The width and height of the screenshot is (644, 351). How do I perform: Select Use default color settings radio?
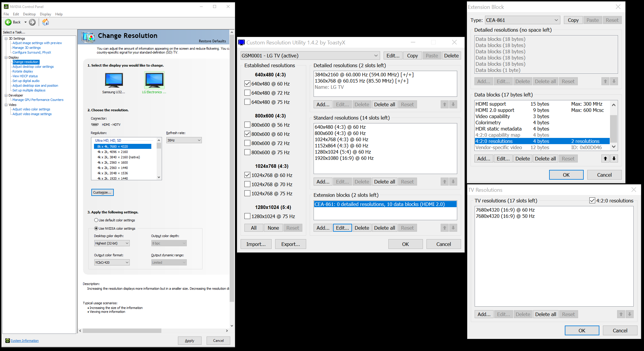pos(96,220)
